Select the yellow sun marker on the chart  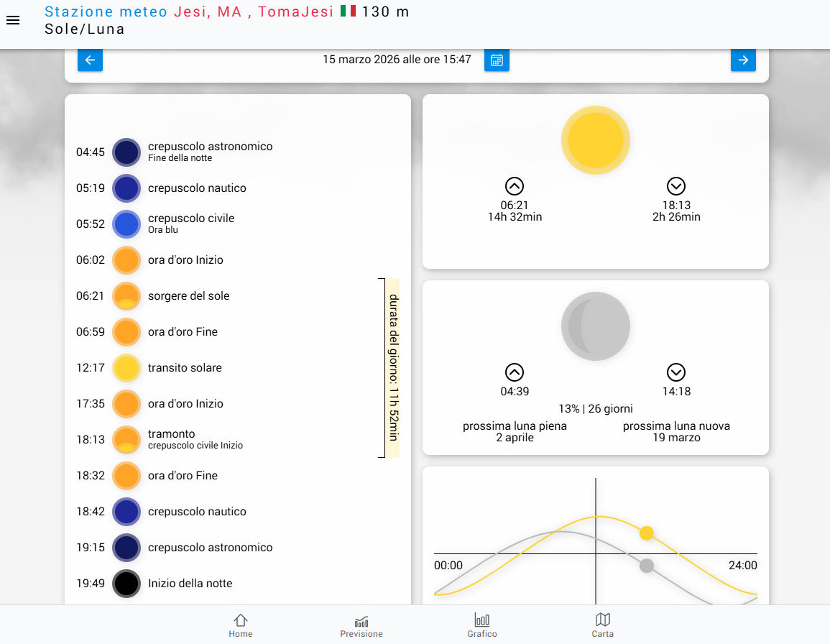[x=647, y=533]
